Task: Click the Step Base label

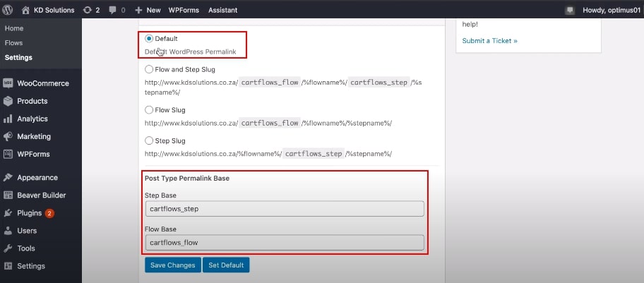Action: (x=160, y=195)
